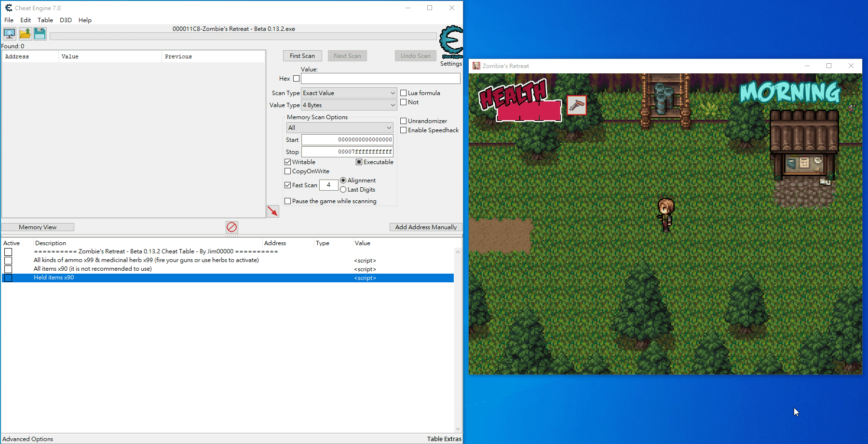Click the First Scan button
The height and width of the screenshot is (444, 868).
tap(302, 56)
